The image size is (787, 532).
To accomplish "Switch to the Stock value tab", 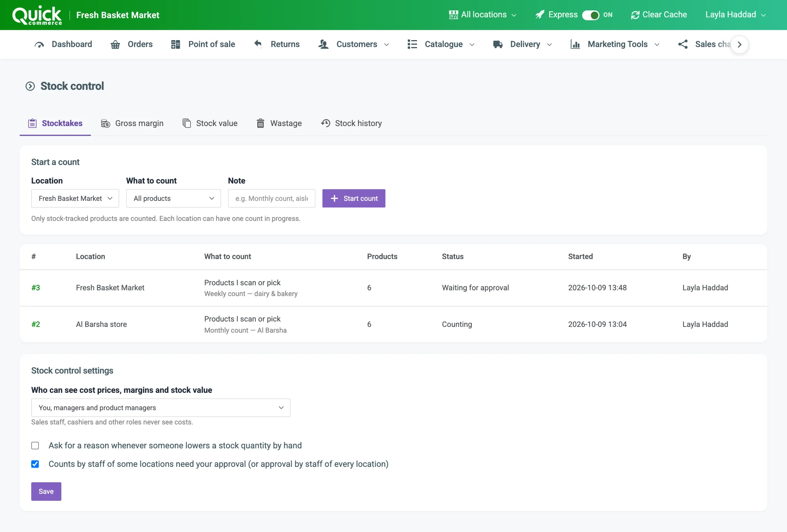I will coord(210,123).
